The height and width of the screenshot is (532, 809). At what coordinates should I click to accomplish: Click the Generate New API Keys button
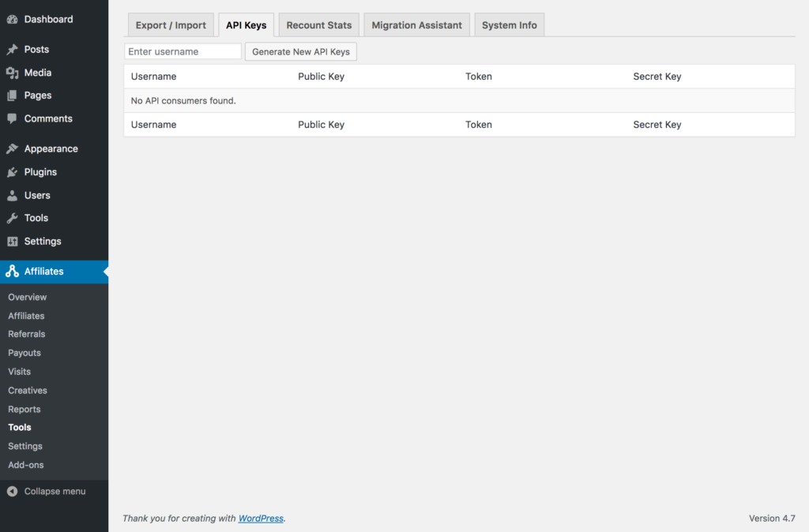click(x=300, y=51)
